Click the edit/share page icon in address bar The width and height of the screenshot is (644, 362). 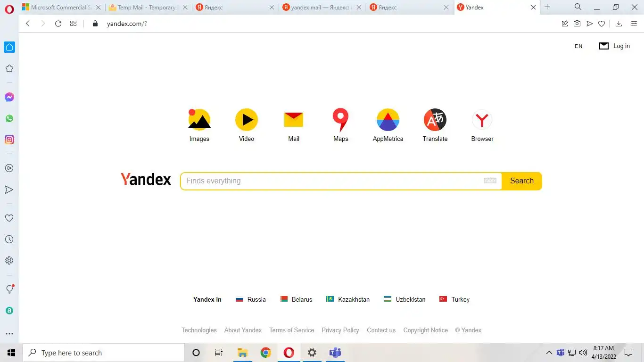565,24
